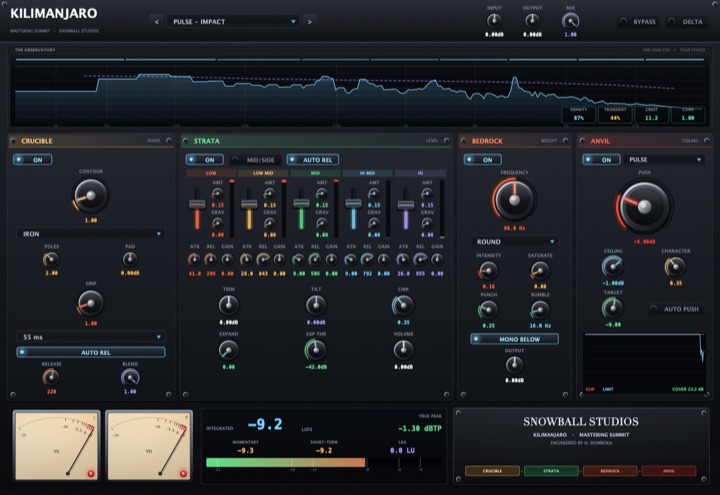Toggle the BYPASS switch
Viewport: 720px width, 495px height.
[639, 22]
